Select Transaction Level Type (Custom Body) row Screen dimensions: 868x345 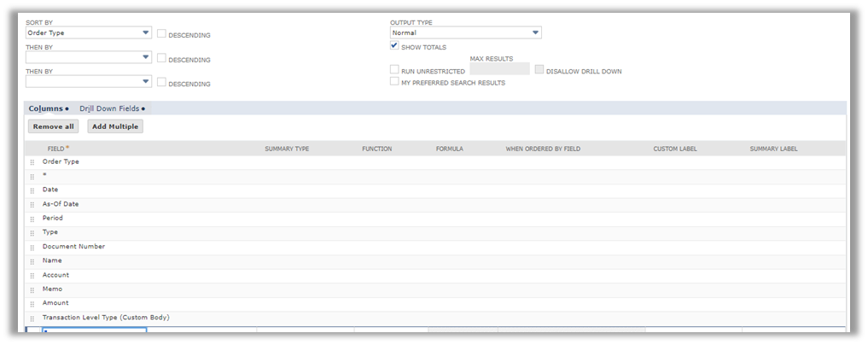point(435,319)
